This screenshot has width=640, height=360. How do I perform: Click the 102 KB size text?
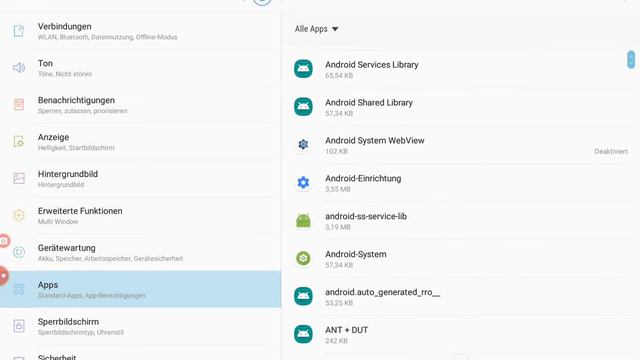coord(336,151)
